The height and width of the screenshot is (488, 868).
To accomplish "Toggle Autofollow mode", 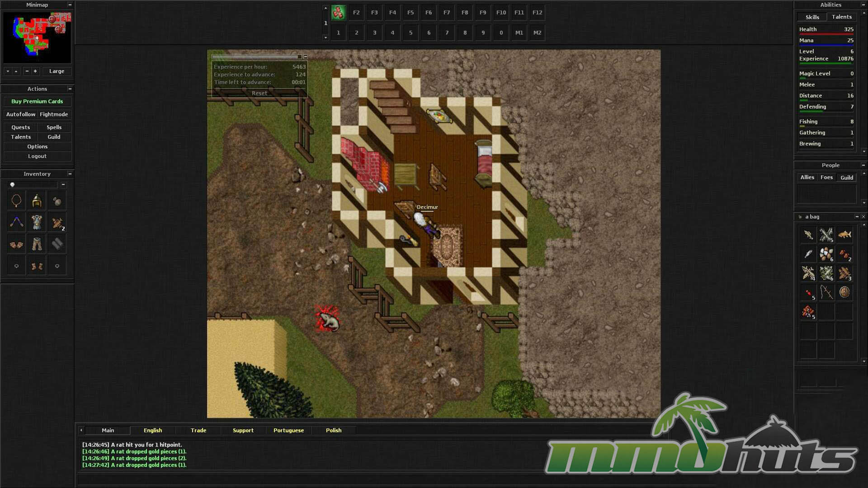I will (20, 114).
